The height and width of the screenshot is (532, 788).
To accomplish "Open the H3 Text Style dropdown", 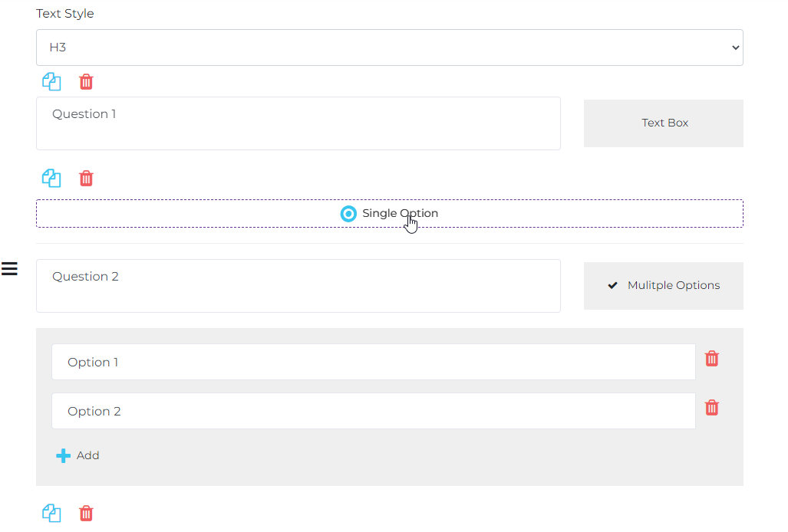I will (389, 47).
